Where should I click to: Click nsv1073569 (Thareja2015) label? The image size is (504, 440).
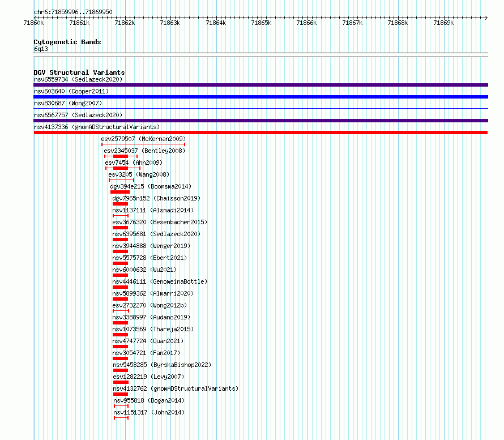click(x=153, y=329)
